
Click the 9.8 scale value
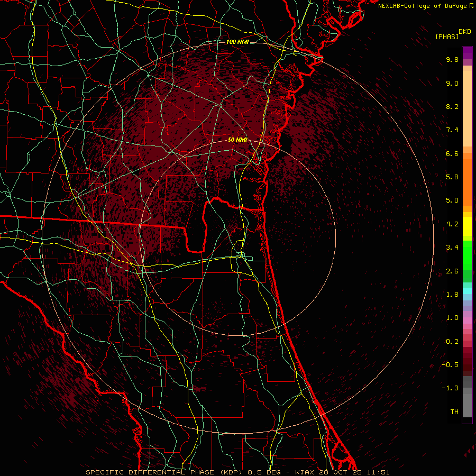452,59
